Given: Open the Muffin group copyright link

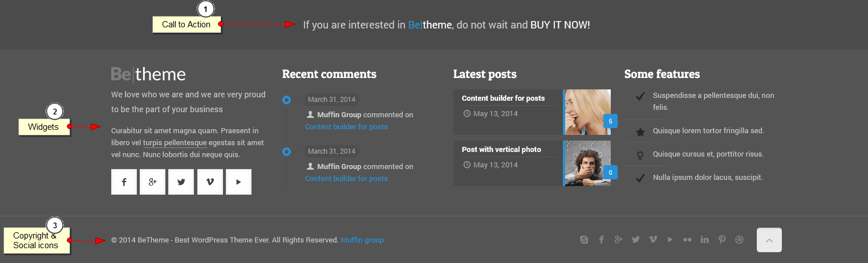Looking at the screenshot, I should click(362, 240).
